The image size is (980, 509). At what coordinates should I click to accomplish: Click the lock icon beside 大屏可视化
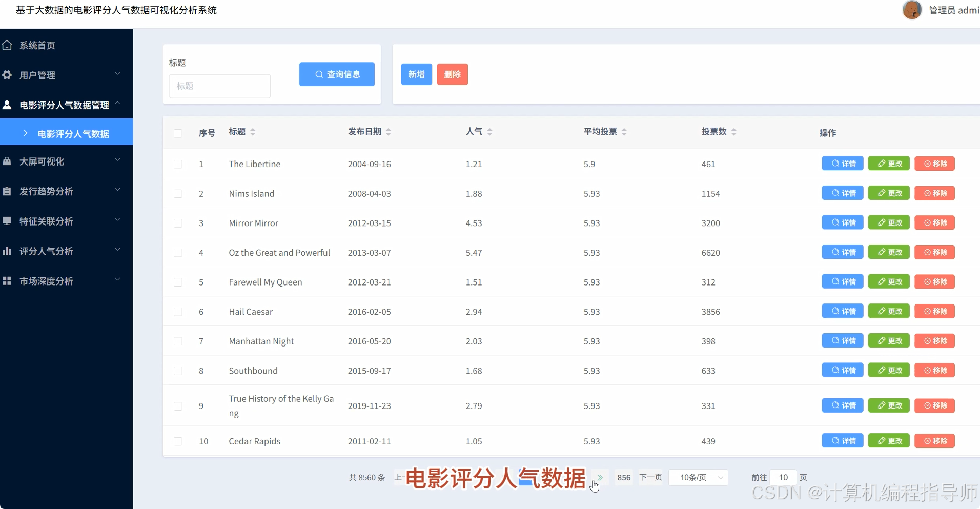(7, 161)
